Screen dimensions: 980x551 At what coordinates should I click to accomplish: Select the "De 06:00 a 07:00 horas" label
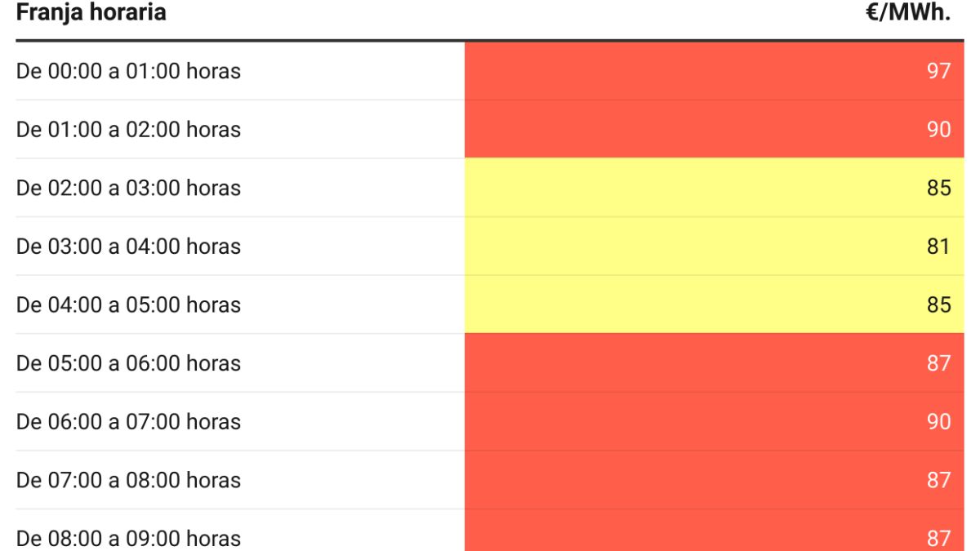pyautogui.click(x=128, y=422)
